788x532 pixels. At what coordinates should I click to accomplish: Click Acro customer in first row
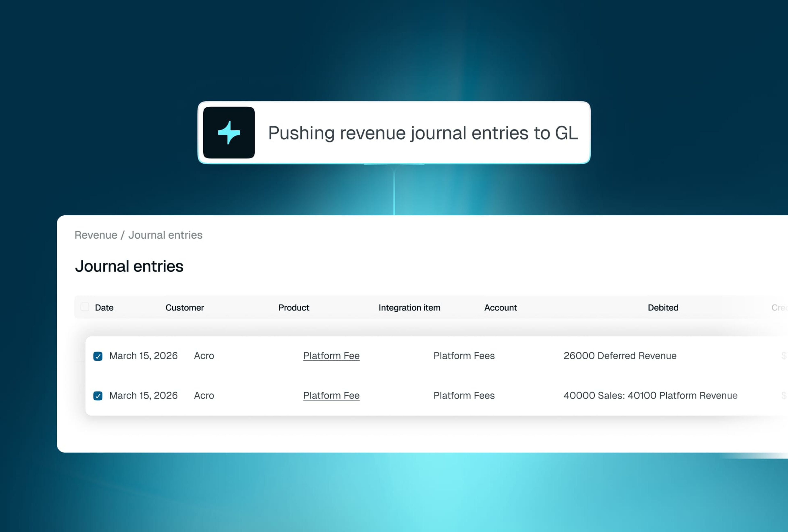pyautogui.click(x=204, y=356)
